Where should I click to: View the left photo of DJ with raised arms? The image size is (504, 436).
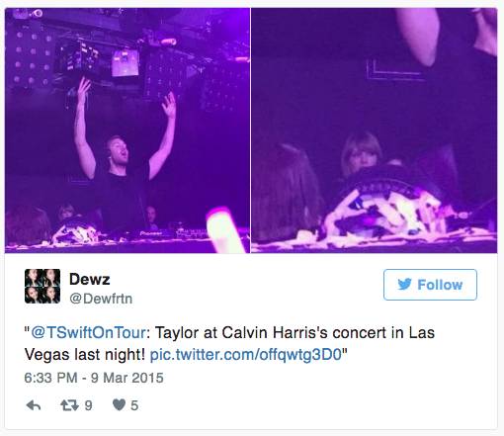click(x=127, y=131)
